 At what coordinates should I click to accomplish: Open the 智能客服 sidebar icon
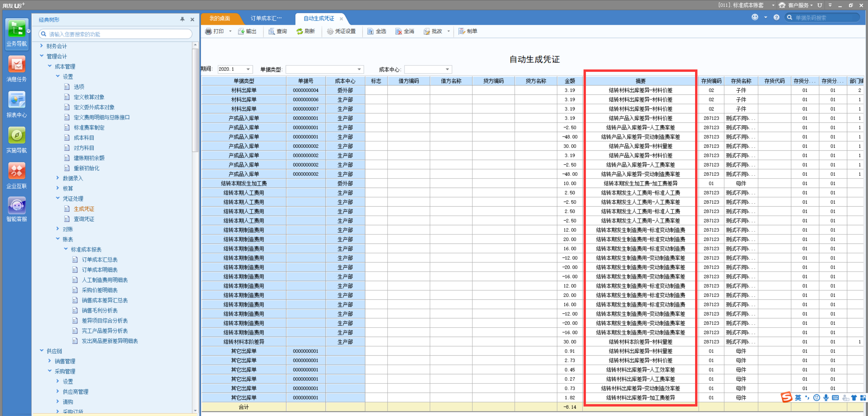pos(17,210)
